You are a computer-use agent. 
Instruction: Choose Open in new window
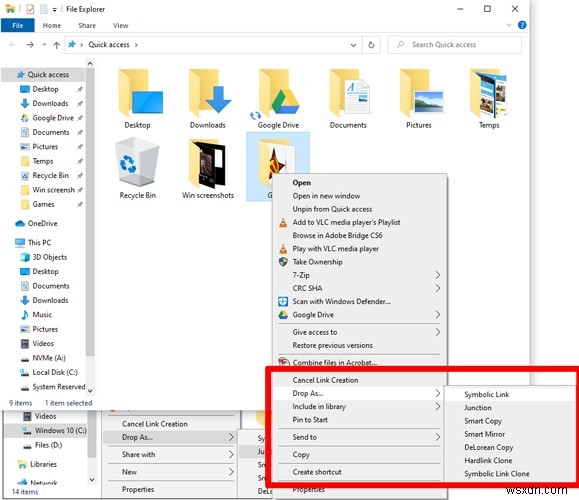pos(326,196)
